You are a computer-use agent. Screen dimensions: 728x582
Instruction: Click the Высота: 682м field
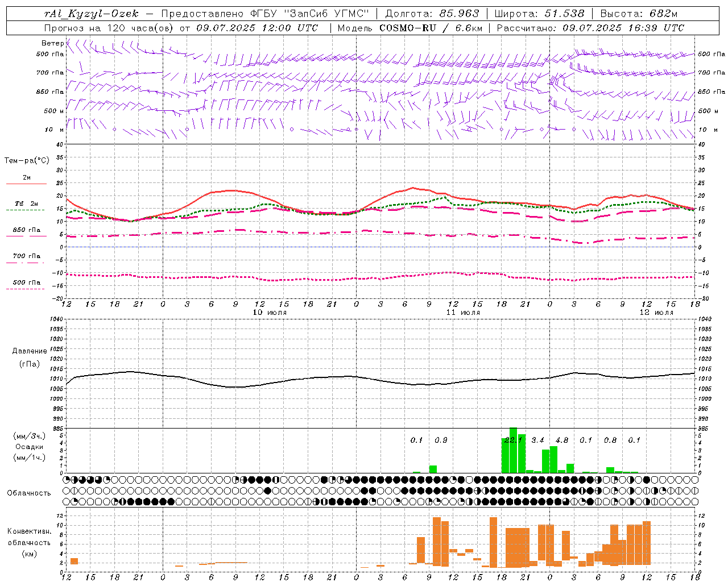point(639,14)
